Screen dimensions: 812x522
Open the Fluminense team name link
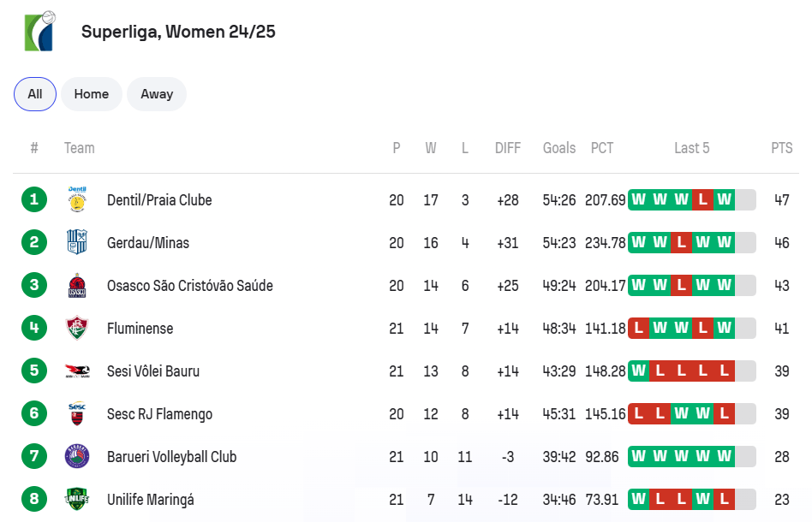(140, 329)
